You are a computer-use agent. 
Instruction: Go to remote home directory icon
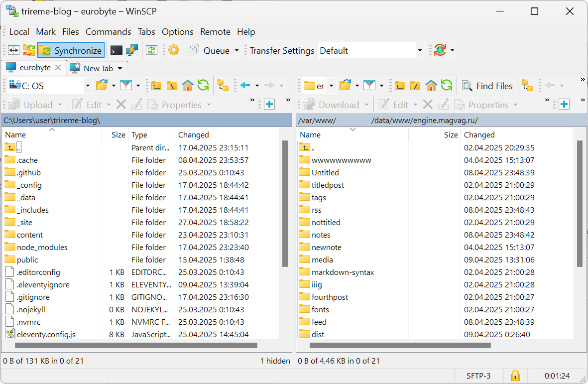point(431,86)
